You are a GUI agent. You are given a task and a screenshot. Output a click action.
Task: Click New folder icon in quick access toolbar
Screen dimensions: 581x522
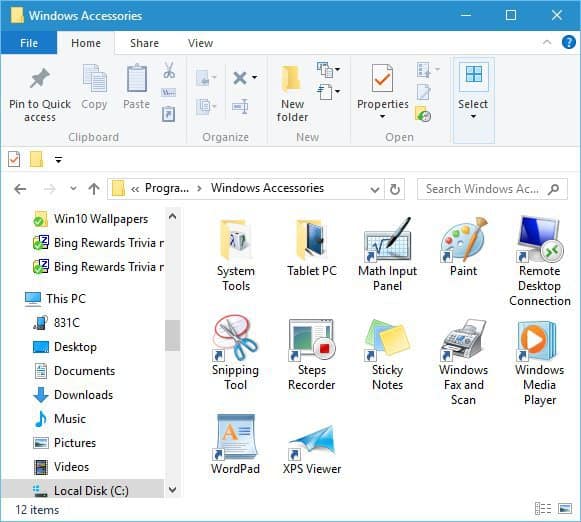coord(36,160)
